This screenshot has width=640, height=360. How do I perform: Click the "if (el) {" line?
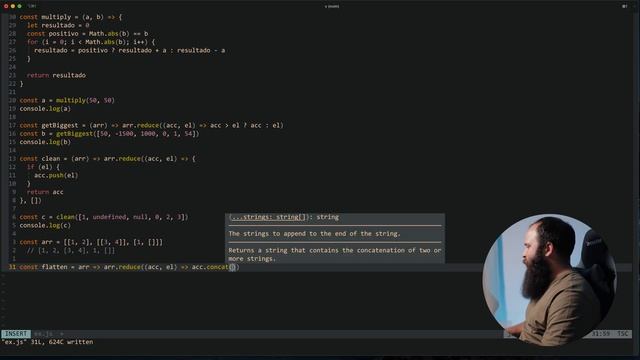(43, 167)
